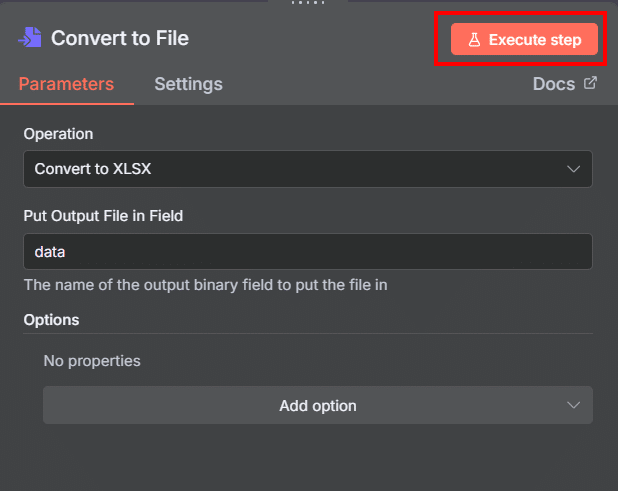Screen dimensions: 618x491
Task: Open the Operation dropdown showing Convert to XLSX
Action: 308,169
